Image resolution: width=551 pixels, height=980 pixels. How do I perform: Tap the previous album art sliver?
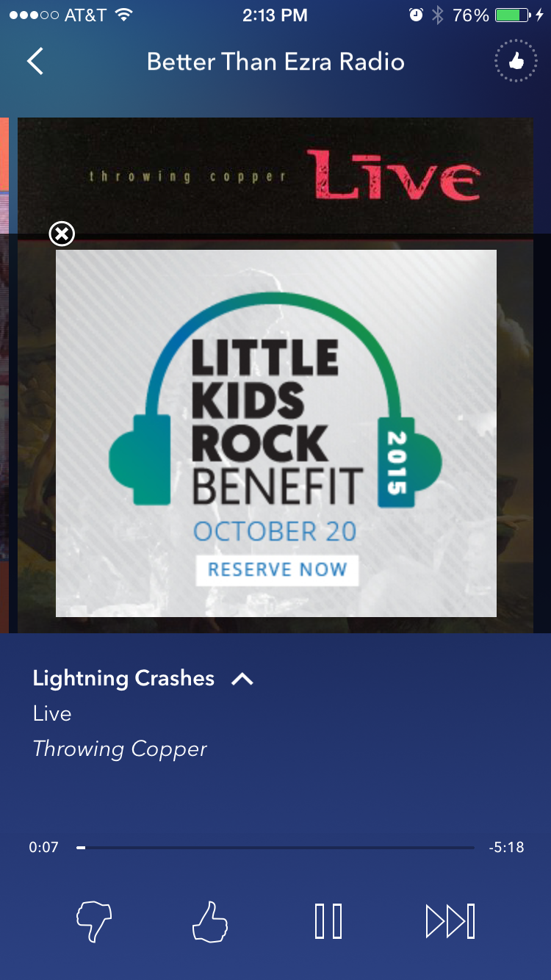tap(4, 375)
